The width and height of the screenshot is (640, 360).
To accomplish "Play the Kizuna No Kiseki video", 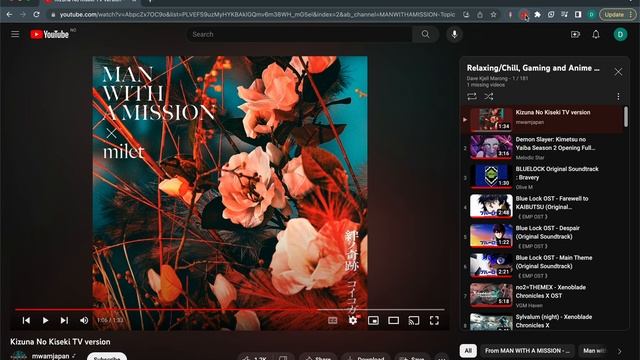I will 45,320.
